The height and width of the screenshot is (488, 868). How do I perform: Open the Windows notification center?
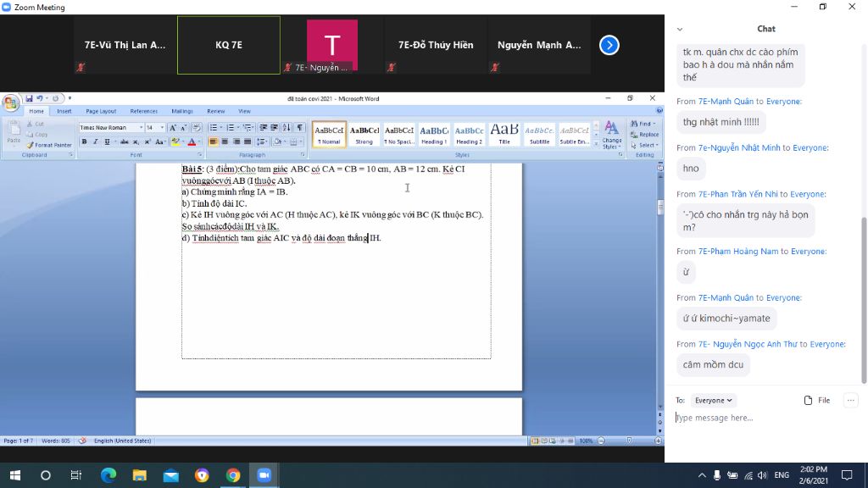pyautogui.click(x=847, y=475)
